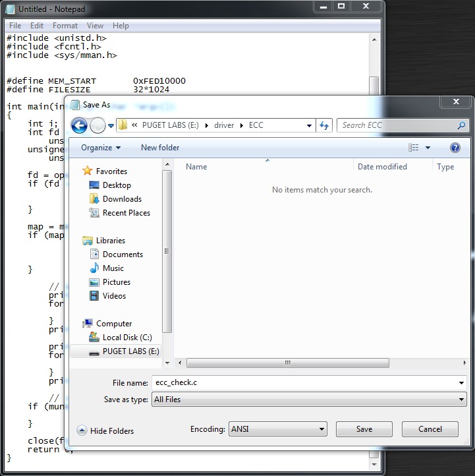Screen dimensions: 475x476
Task: Click the horizontal scrollbar in file list
Action: coord(287,363)
